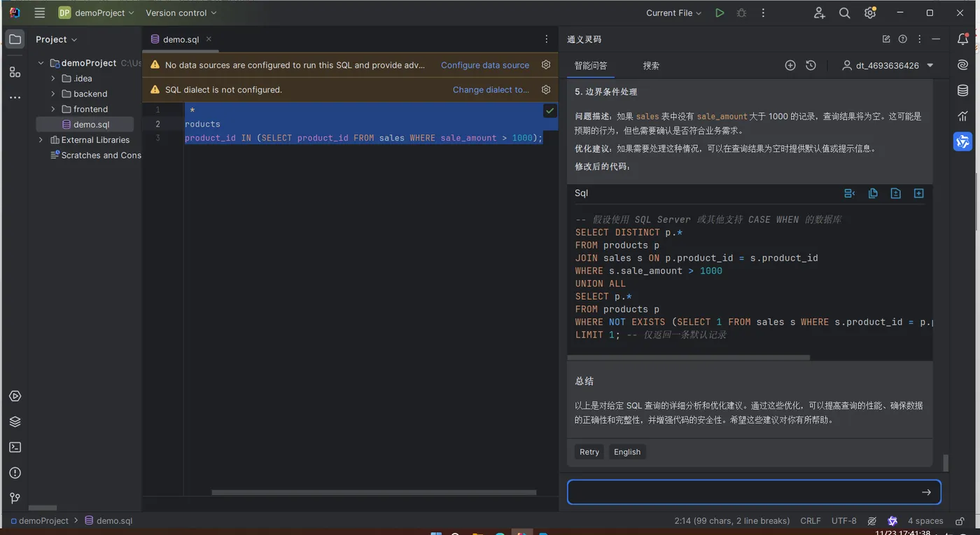Open IDE settings gear in title bar
Screen dimensions: 980x535
(870, 13)
